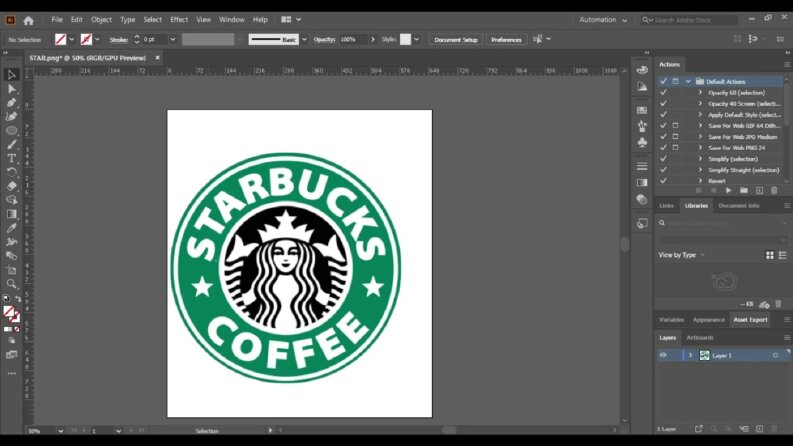The image size is (793, 446).
Task: Select the Gradient tool
Action: click(x=11, y=214)
